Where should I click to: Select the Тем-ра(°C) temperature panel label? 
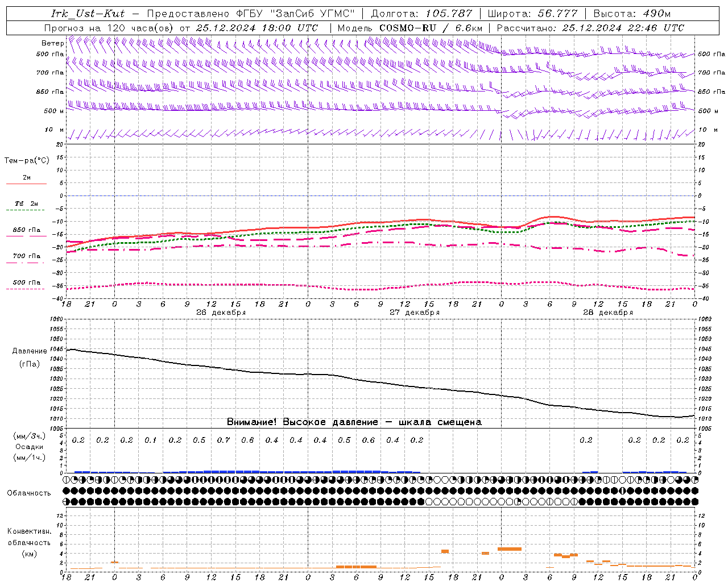27,161
